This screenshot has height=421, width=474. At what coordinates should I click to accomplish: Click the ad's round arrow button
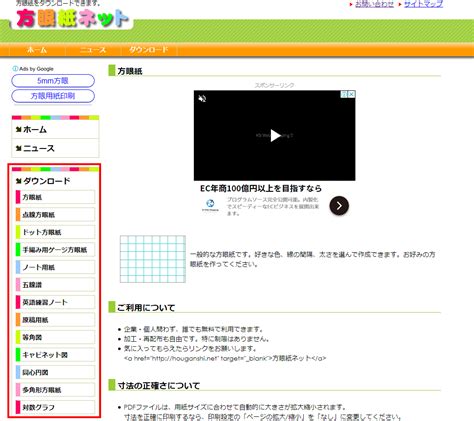click(339, 206)
